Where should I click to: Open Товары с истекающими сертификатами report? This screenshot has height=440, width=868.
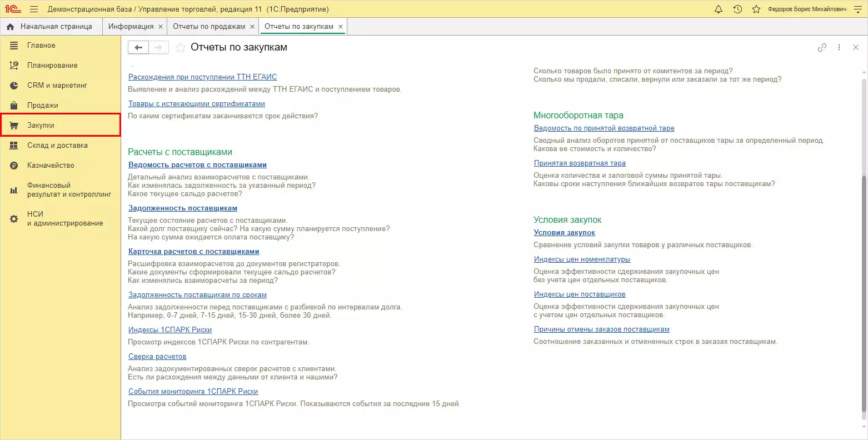197,104
